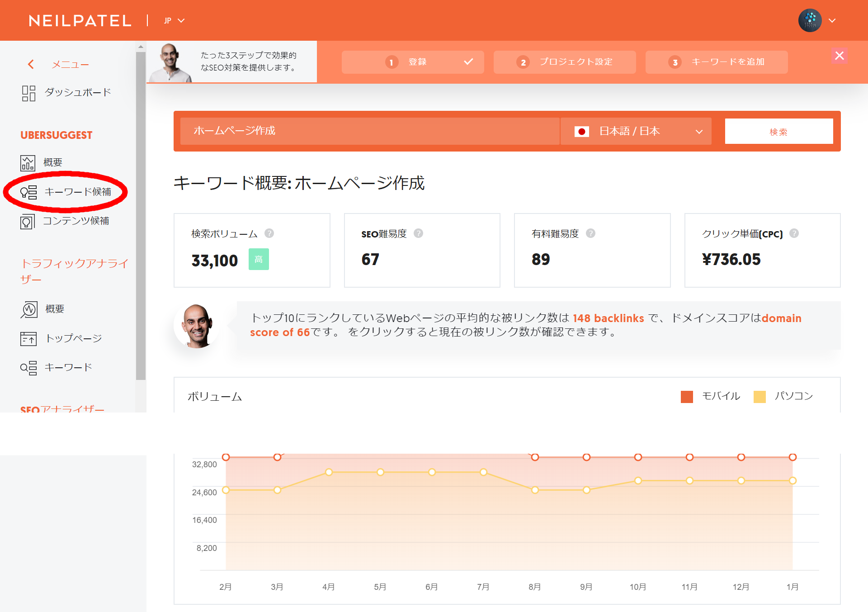Click the ダッシュボード grid icon
This screenshot has width=868, height=612.
pyautogui.click(x=28, y=93)
